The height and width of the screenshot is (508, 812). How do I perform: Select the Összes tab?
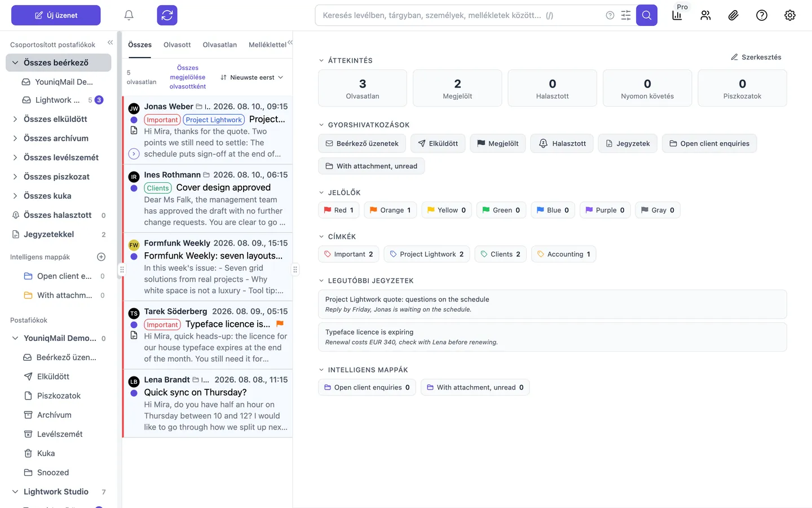140,45
